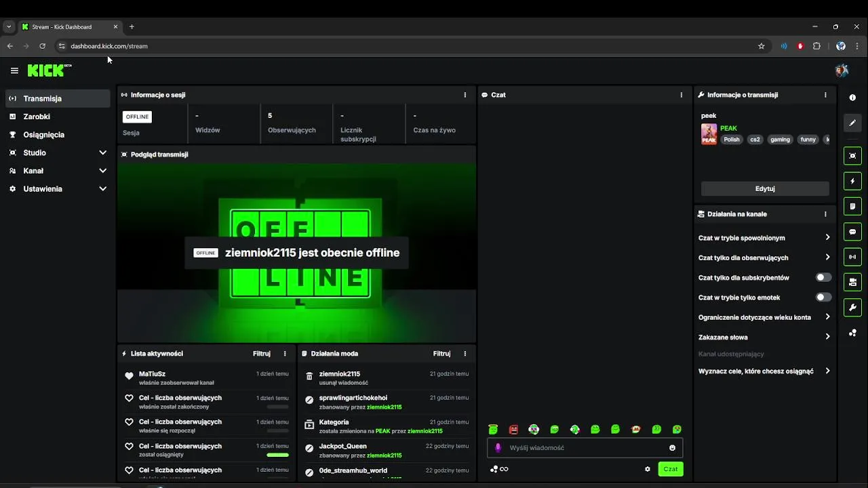This screenshot has width=868, height=488.
Task: Filter the Lista aktywności panel
Action: tap(262, 354)
